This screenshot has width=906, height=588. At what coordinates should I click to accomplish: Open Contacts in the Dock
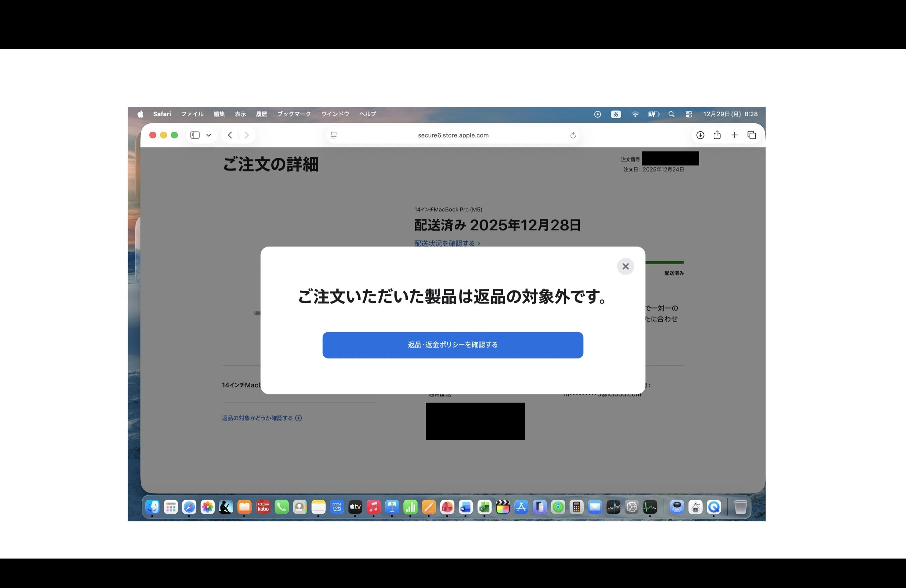300,507
